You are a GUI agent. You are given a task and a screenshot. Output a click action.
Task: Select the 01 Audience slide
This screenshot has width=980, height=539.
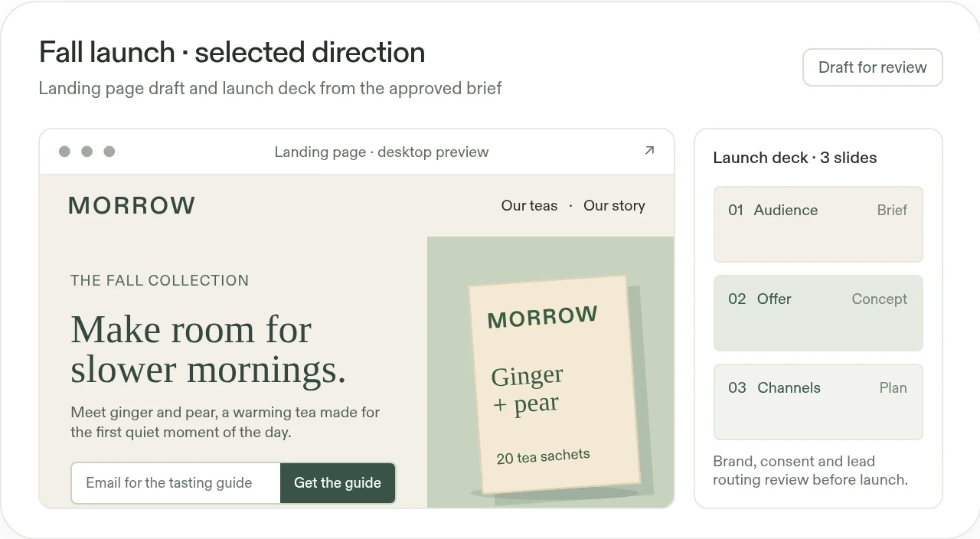(818, 224)
